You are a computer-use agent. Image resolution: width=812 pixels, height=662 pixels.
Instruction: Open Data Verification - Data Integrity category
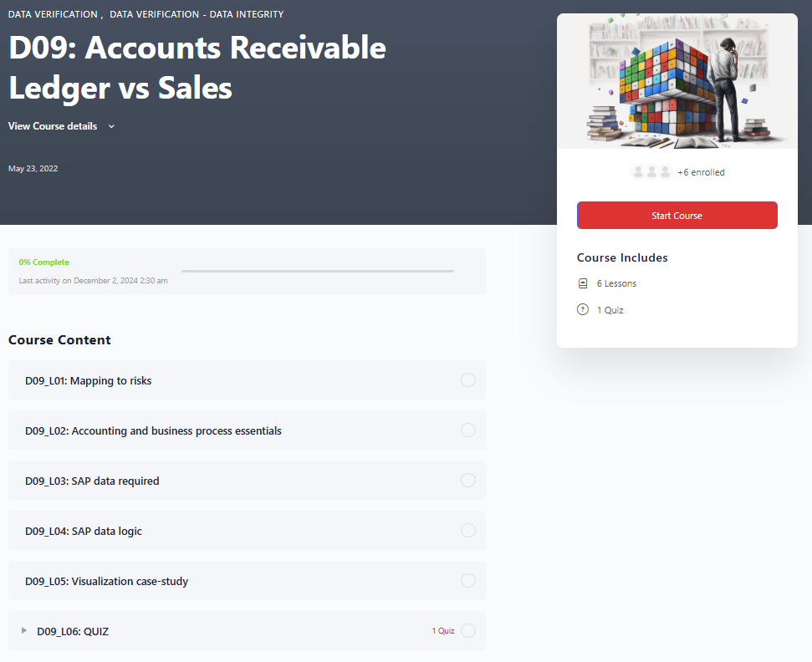pyautogui.click(x=197, y=14)
